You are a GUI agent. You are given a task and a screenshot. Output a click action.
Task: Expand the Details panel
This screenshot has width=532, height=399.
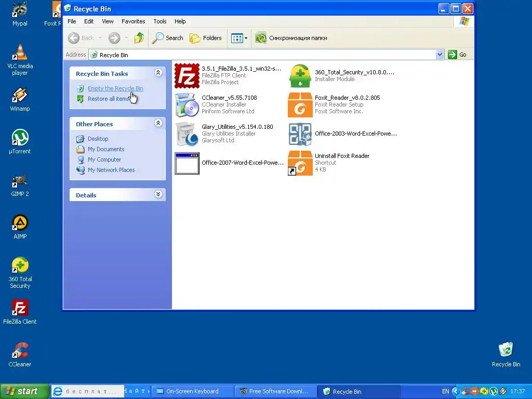pyautogui.click(x=158, y=194)
